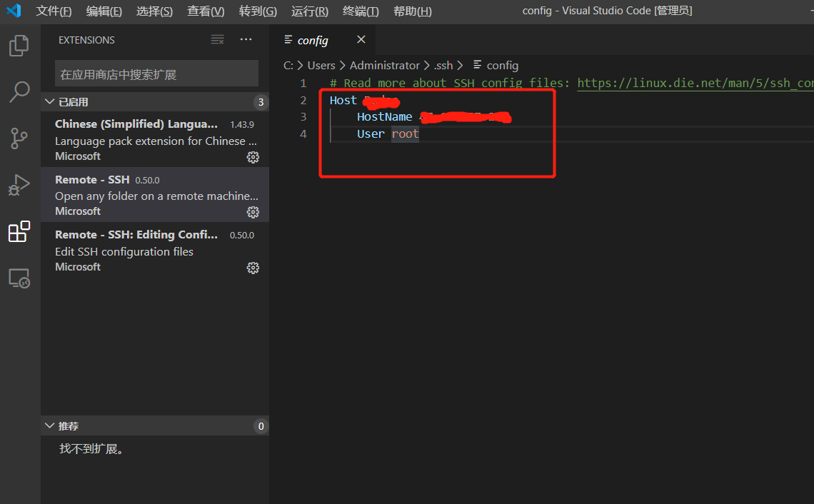Click the User keyword on line 4

371,134
